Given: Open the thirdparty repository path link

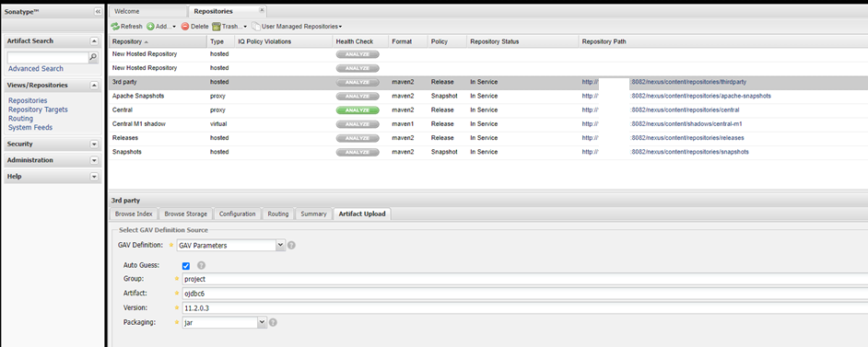Looking at the screenshot, I should click(663, 82).
